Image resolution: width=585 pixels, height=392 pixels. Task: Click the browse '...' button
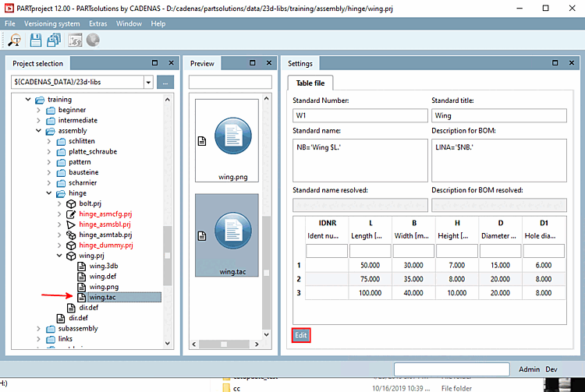165,82
